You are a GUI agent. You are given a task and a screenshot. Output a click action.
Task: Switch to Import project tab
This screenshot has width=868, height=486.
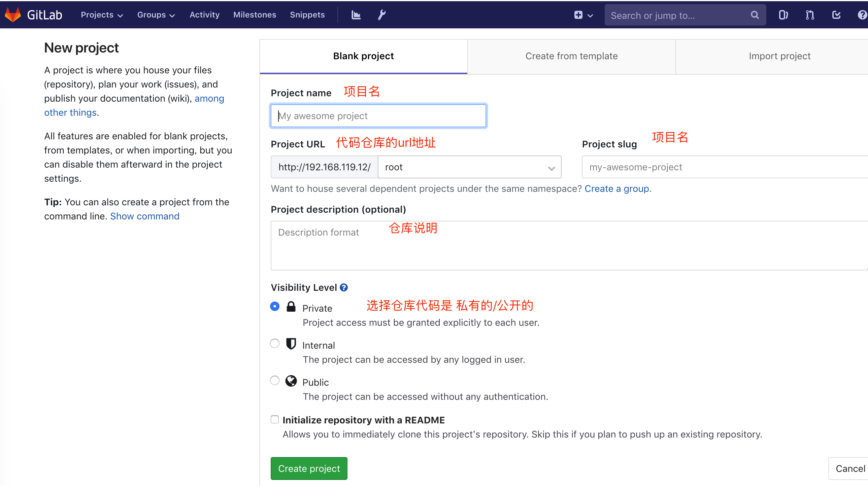[x=779, y=56]
